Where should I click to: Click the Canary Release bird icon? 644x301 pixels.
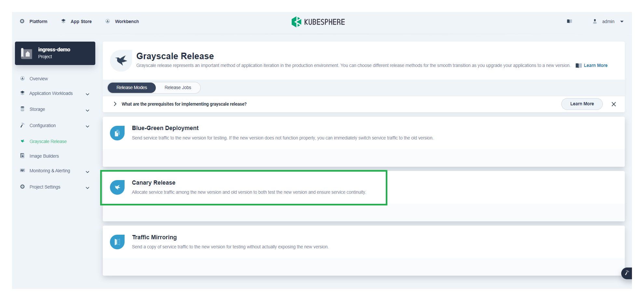click(117, 187)
